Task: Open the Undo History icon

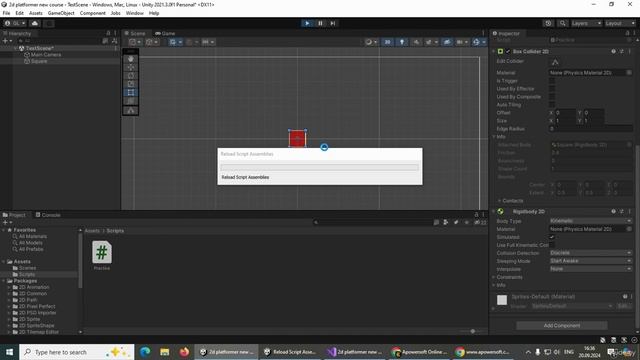Action: pos(548,23)
